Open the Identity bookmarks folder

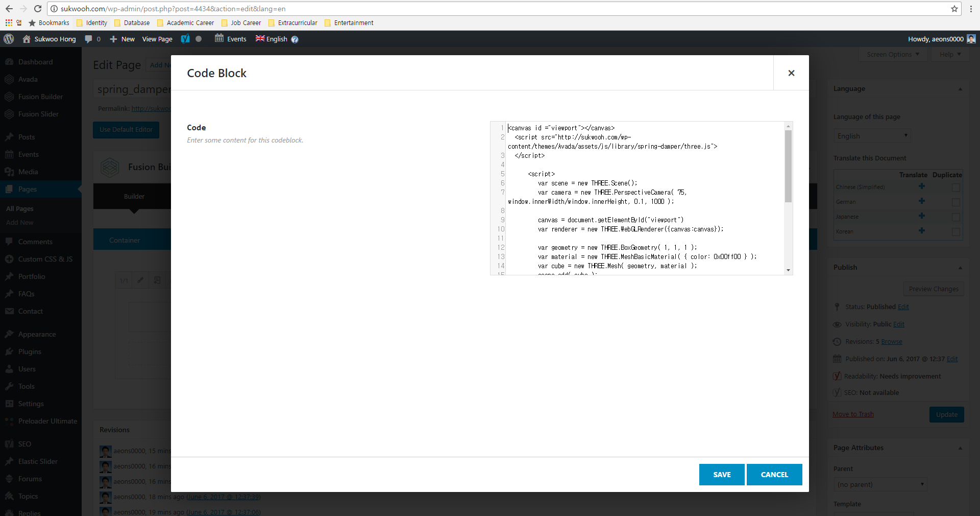tap(92, 22)
